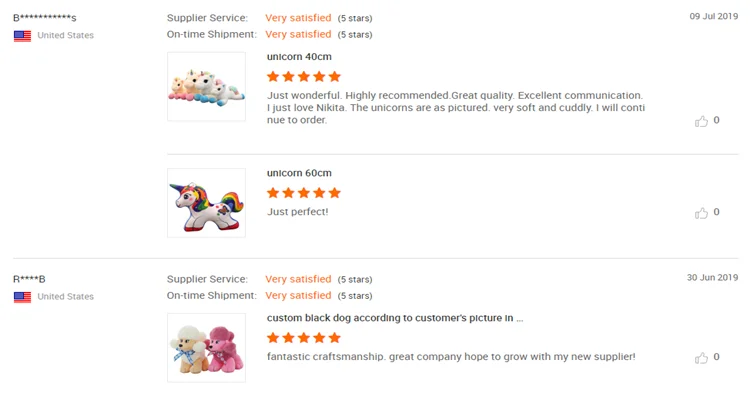Click thumbs-up on the custom black dog review
This screenshot has width=750, height=400.
(x=701, y=357)
